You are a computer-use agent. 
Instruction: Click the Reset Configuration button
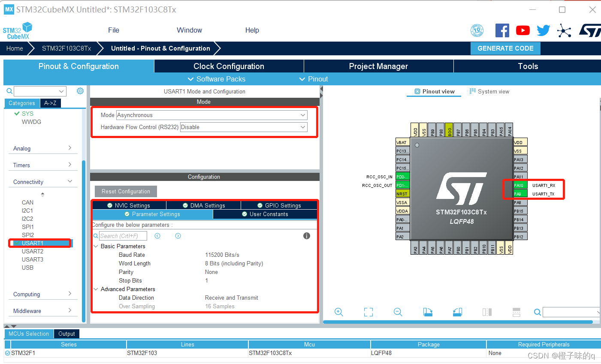pos(126,191)
